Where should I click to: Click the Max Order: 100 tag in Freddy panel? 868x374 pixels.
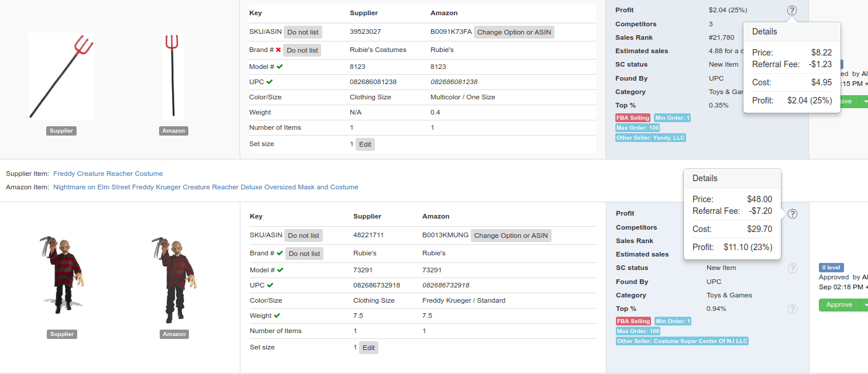click(638, 331)
